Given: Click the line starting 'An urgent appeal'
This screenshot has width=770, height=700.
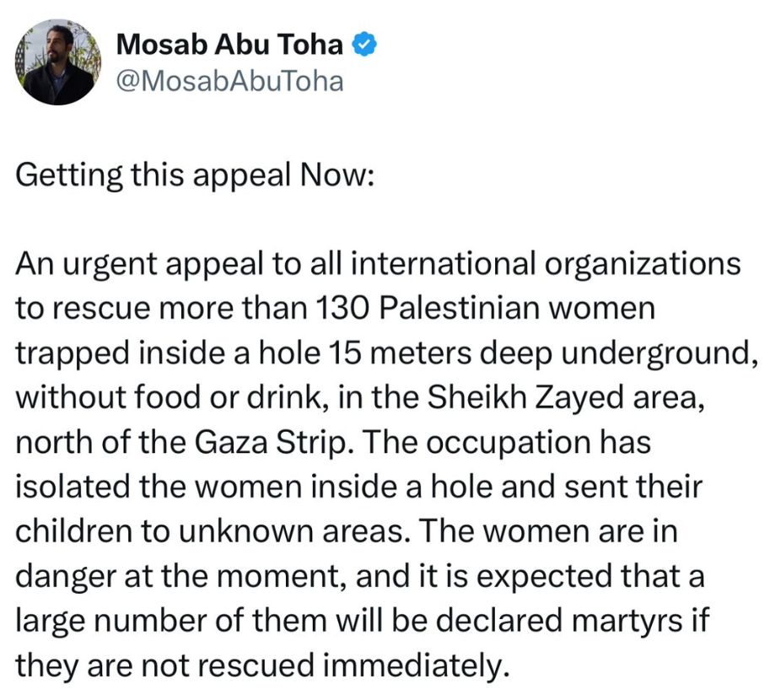Looking at the screenshot, I should [x=378, y=265].
